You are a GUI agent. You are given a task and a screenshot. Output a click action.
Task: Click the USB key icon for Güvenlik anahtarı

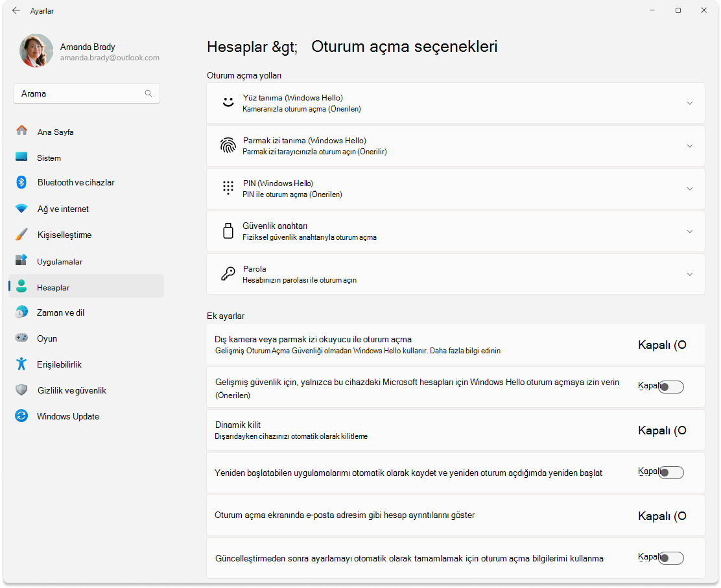(x=228, y=231)
